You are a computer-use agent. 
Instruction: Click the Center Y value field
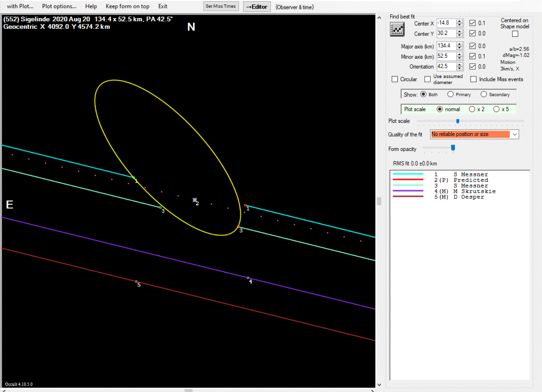click(x=446, y=33)
